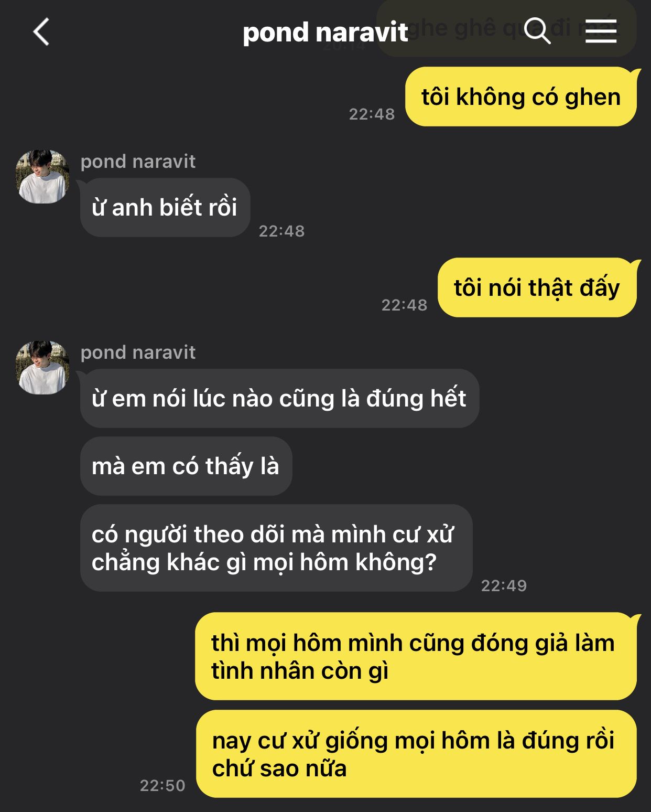Tap the 'mà em có thấy là' message
This screenshot has width=651, height=812.
click(x=186, y=466)
